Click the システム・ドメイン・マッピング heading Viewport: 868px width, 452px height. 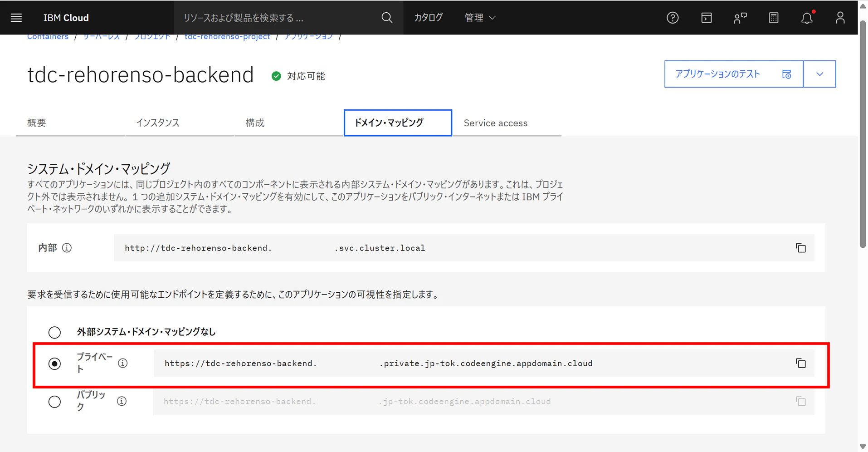[x=98, y=168]
